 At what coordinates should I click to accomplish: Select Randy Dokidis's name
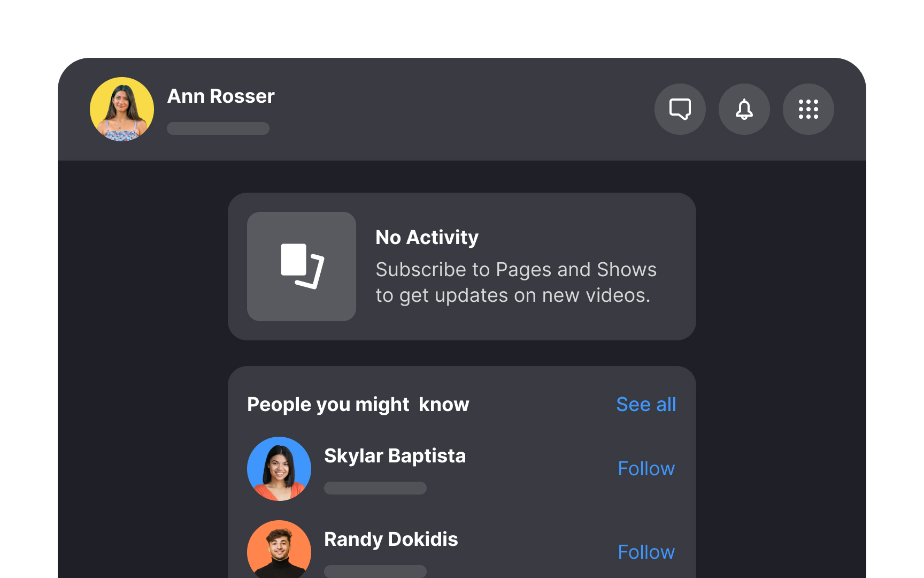point(391,539)
